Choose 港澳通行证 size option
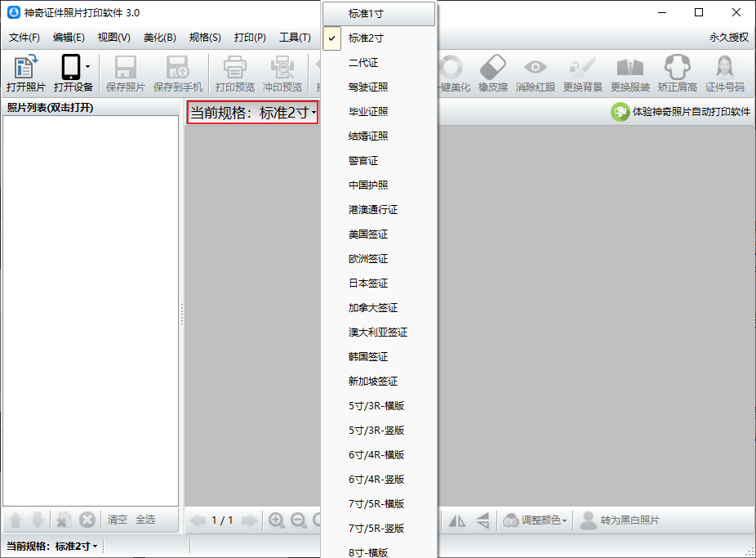756x558 pixels. click(379, 210)
